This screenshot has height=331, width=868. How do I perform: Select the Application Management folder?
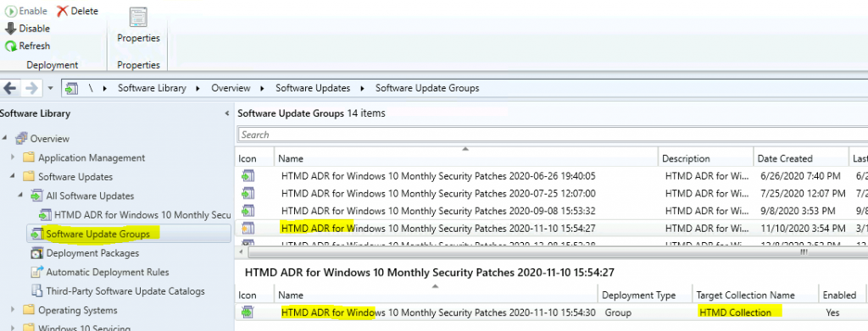pos(92,157)
